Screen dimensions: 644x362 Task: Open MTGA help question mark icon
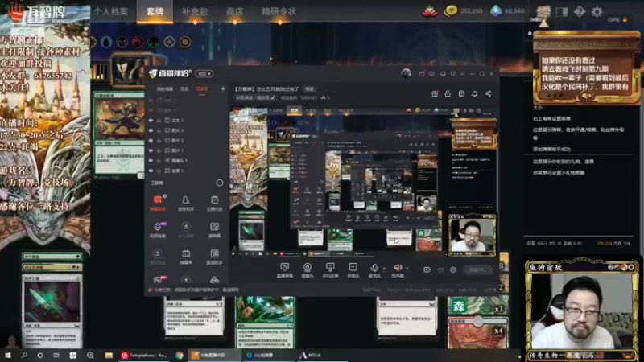click(x=580, y=11)
